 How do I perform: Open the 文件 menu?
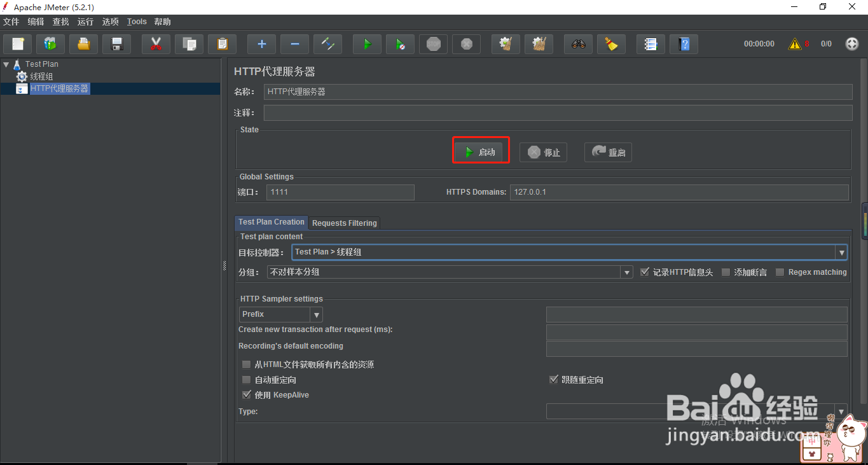click(x=11, y=22)
